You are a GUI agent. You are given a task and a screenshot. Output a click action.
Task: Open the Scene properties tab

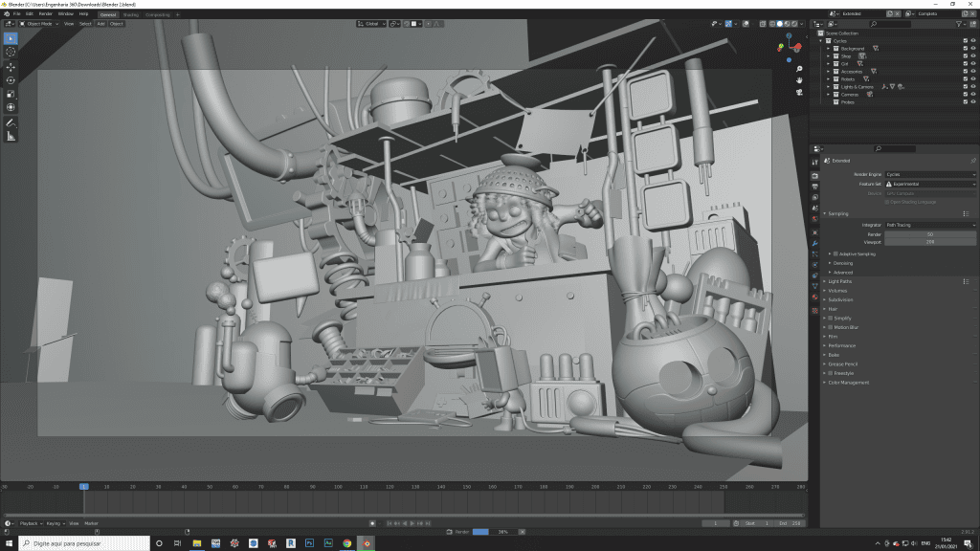coord(815,208)
